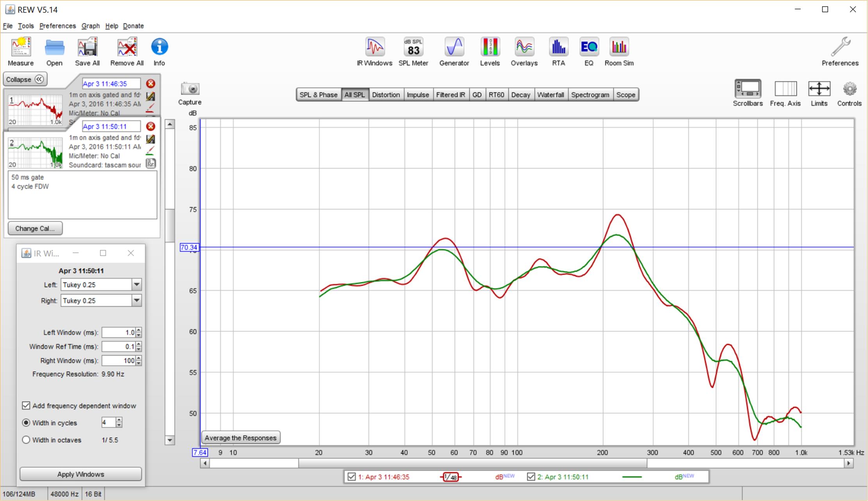Select Width in octaves radio button
This screenshot has height=501, width=868.
26,440
